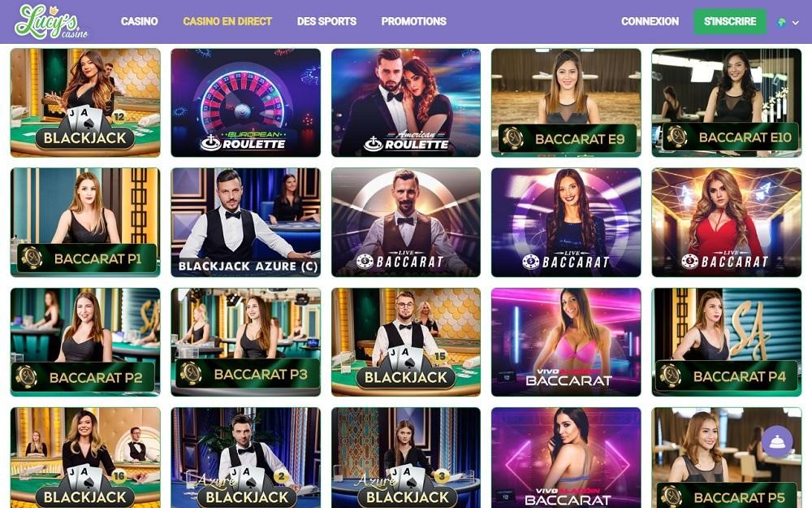
Task: Open the Baccarat P3 table
Action: (x=245, y=342)
